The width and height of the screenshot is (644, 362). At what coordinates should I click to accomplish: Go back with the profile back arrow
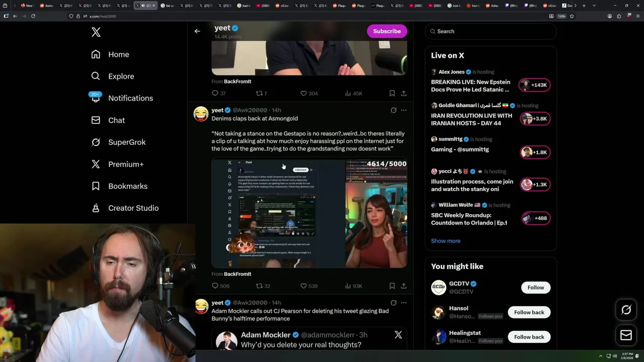coord(197,31)
